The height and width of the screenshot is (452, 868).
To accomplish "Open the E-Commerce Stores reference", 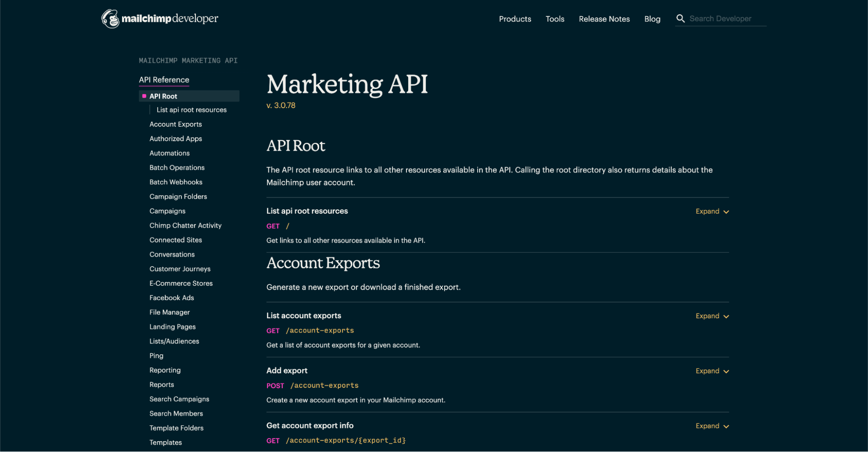I will point(181,283).
